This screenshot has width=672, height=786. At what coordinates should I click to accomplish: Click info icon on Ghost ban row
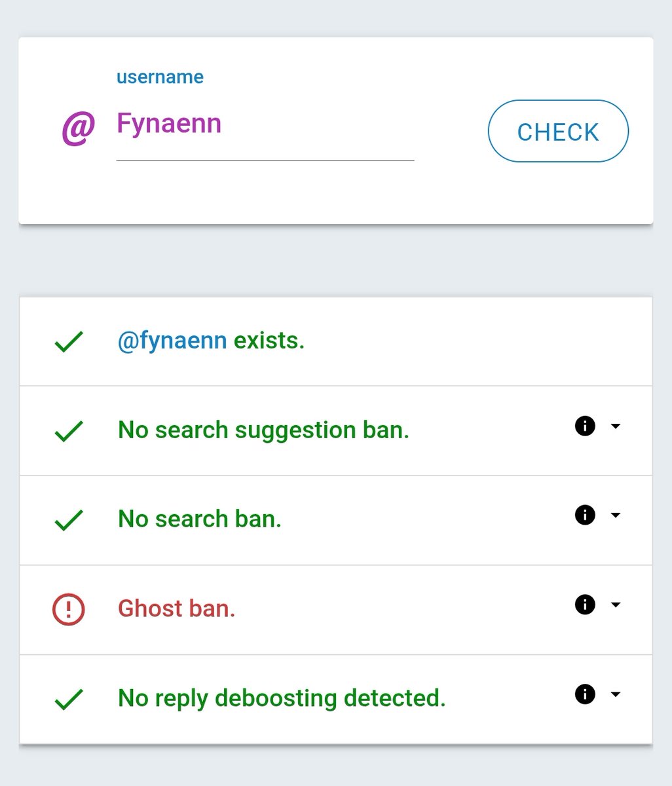[x=585, y=605]
